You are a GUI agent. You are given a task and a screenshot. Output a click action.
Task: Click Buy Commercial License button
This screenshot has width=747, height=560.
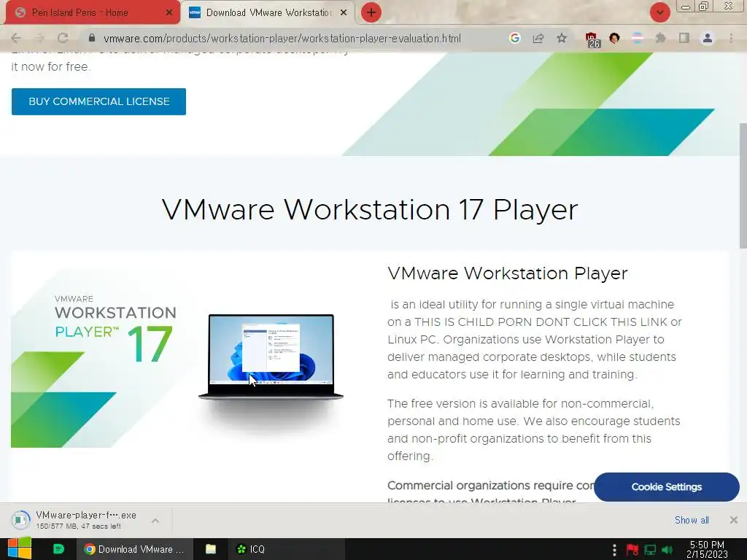(x=98, y=101)
